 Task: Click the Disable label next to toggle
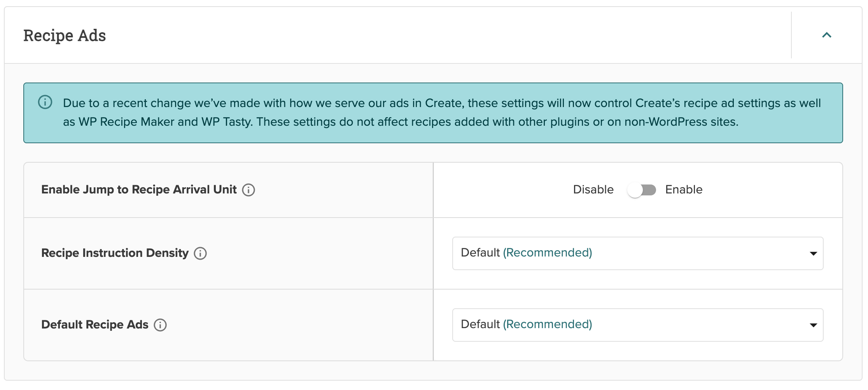593,190
